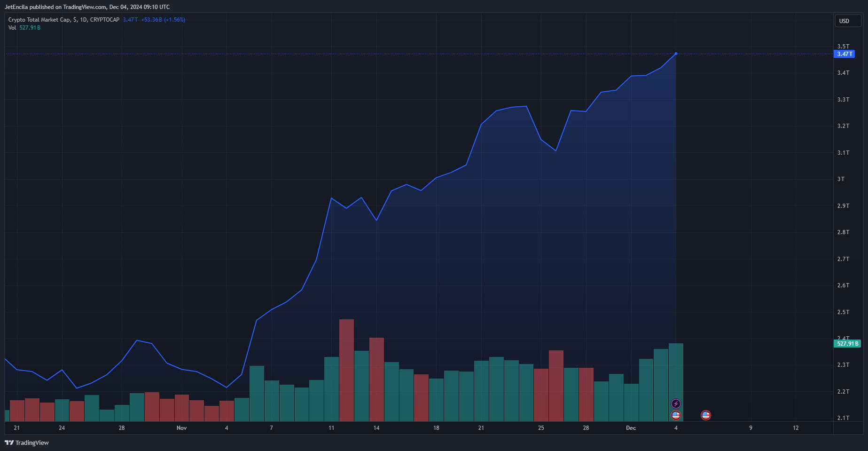Select the green 527.91B volume label on the price axis
This screenshot has height=451, width=868.
coord(847,344)
